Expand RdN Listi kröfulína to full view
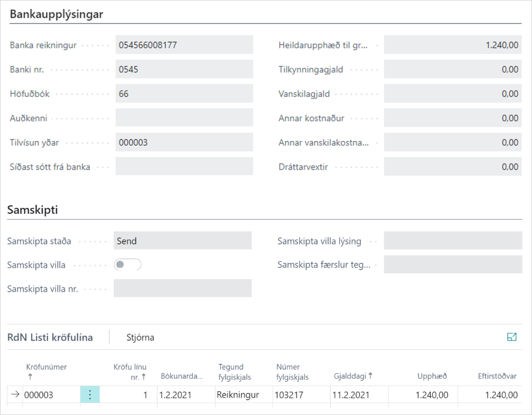This screenshot has height=415, width=532. coord(511,337)
